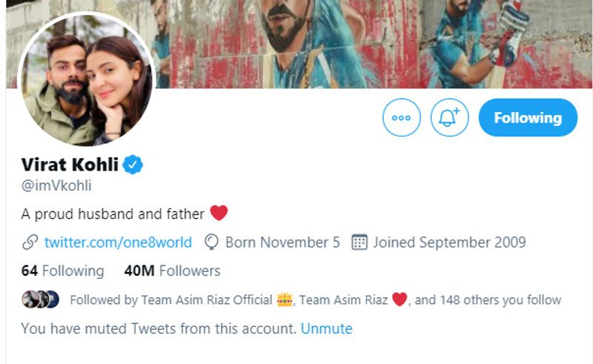Click the crown emoji in the followed-by line
The image size is (593, 364).
[x=285, y=300]
